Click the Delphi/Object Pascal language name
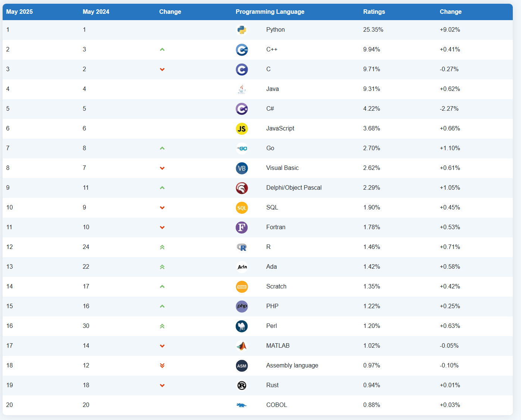 tap(294, 188)
